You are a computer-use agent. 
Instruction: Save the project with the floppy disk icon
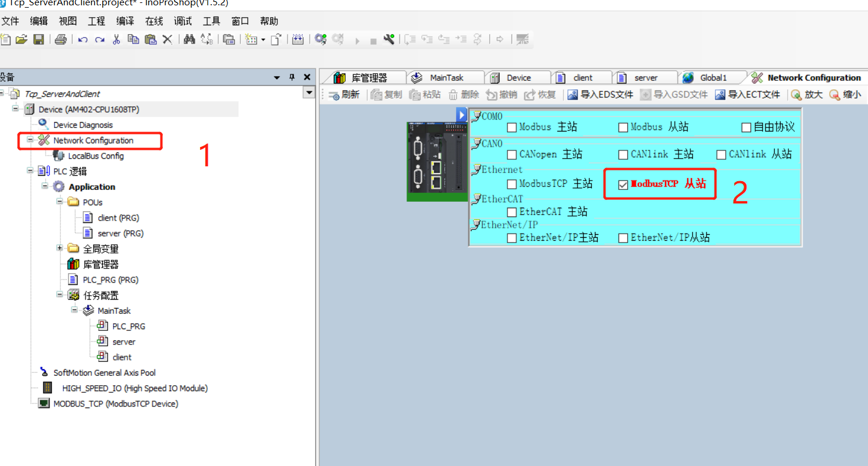(38, 40)
